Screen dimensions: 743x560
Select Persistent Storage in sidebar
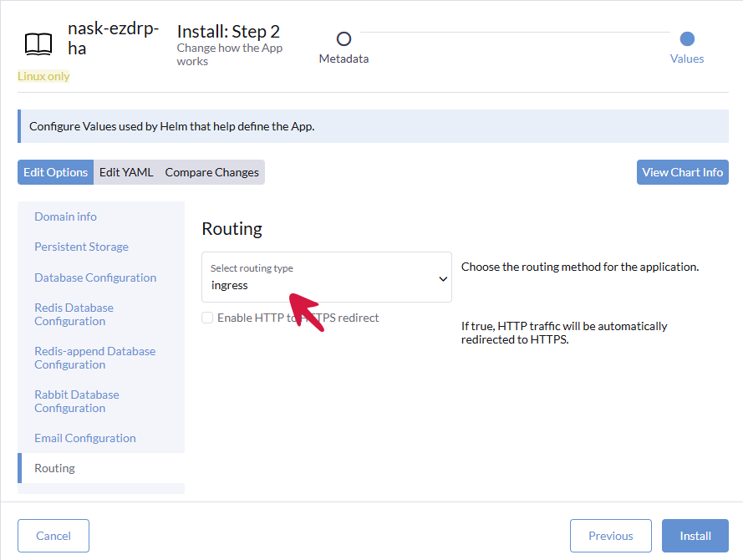81,247
